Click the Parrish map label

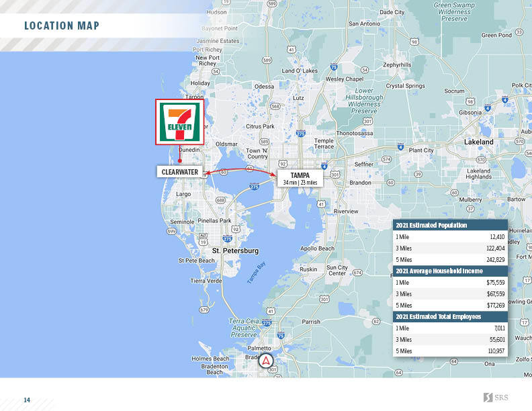click(x=311, y=322)
